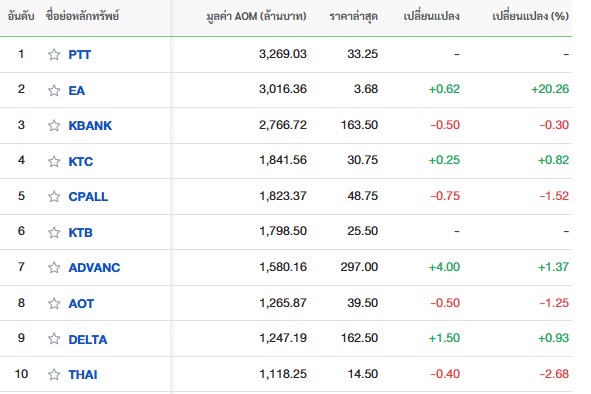
Task: Click the star beside THAI
Action: (54, 374)
